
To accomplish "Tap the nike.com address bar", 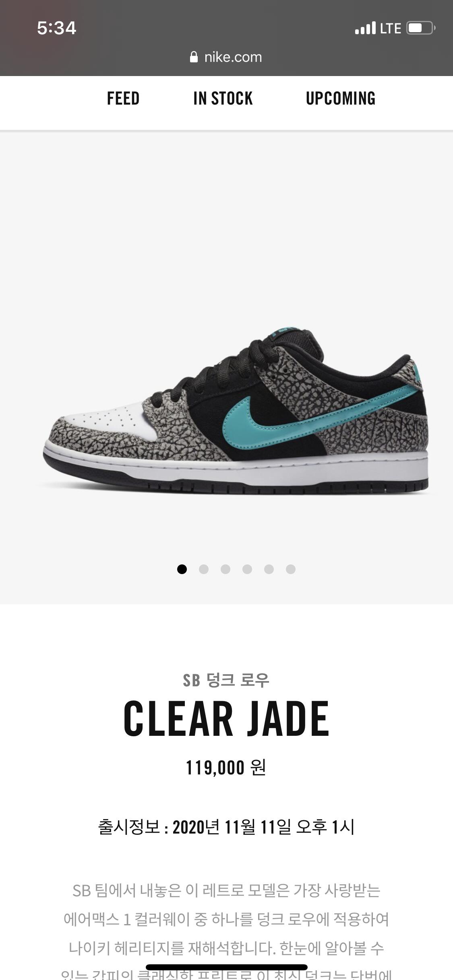I will tap(226, 57).
